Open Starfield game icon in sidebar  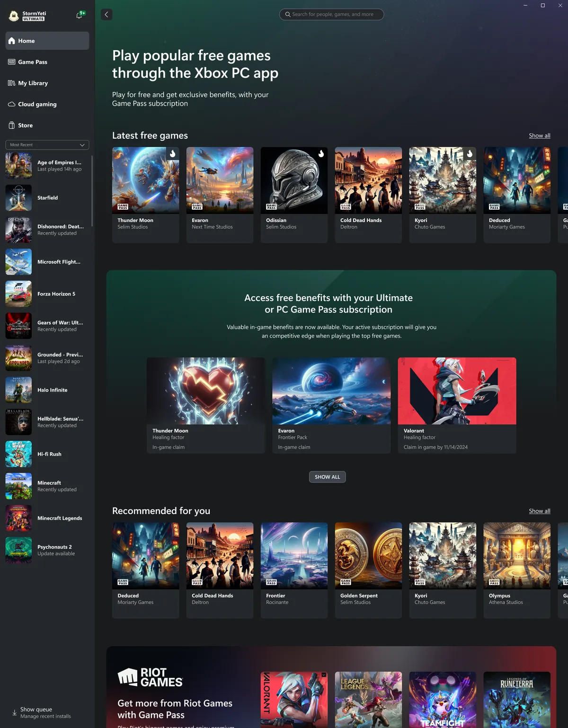pyautogui.click(x=18, y=198)
